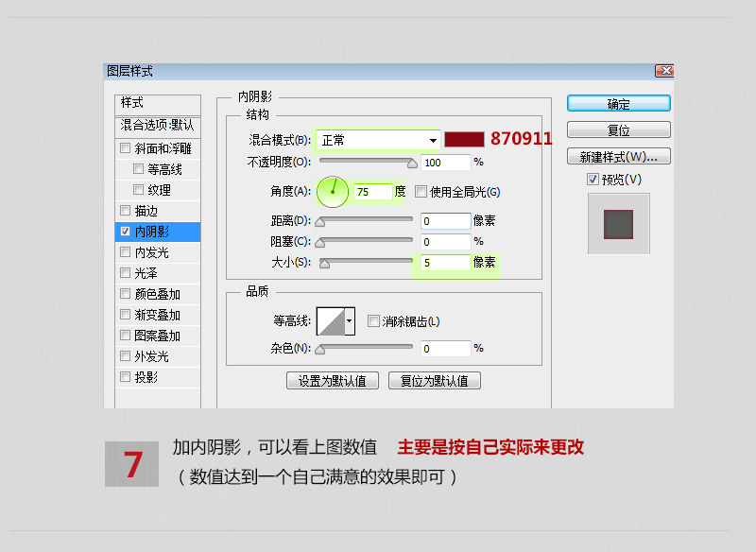This screenshot has width=756, height=552.
Task: Click the 不透明度 value field showing 100
Action: tap(445, 163)
